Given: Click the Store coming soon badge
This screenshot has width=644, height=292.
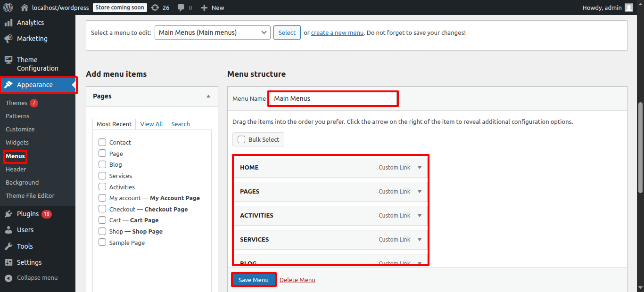Looking at the screenshot, I should click(120, 8).
